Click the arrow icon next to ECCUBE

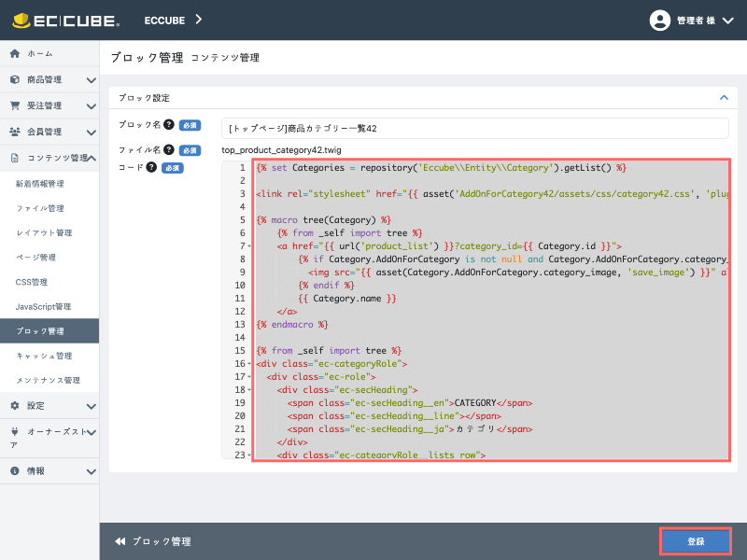pos(199,20)
